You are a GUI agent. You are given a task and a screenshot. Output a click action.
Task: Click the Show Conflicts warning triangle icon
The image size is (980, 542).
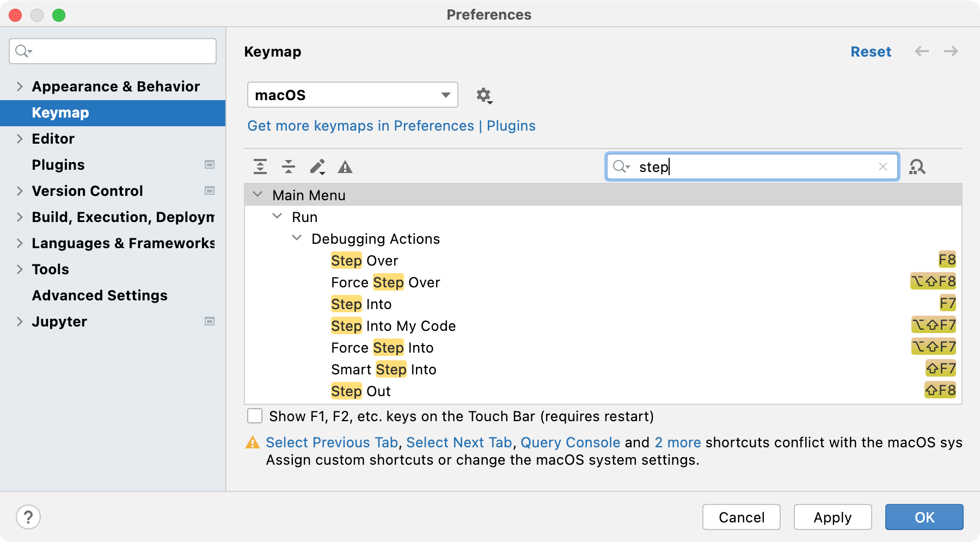click(345, 167)
